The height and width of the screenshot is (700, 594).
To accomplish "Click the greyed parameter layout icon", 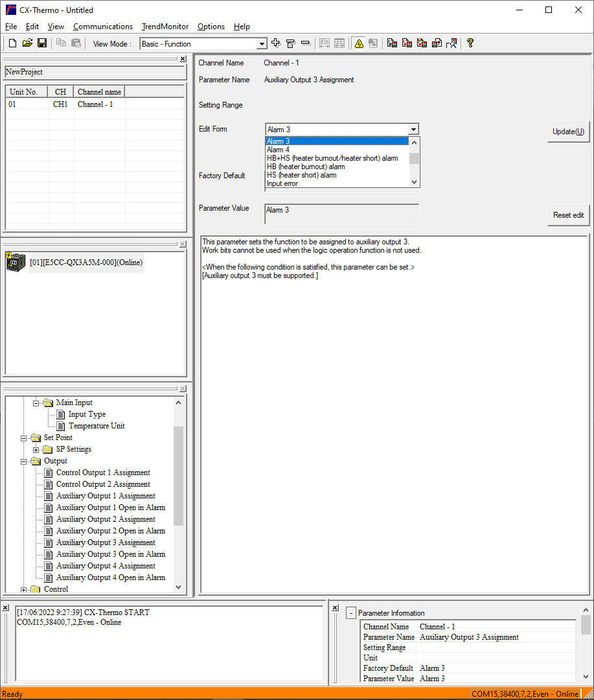I will (325, 43).
